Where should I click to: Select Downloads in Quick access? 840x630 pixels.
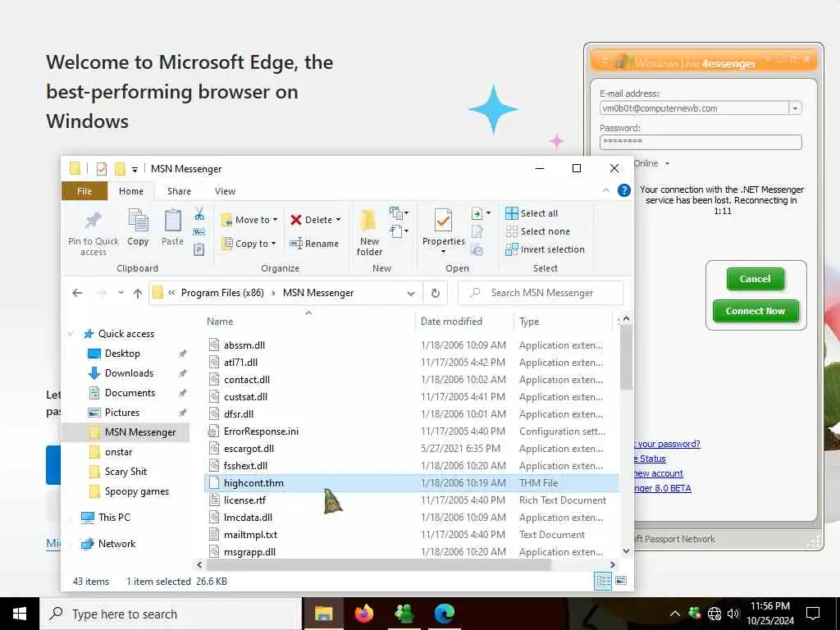(129, 373)
